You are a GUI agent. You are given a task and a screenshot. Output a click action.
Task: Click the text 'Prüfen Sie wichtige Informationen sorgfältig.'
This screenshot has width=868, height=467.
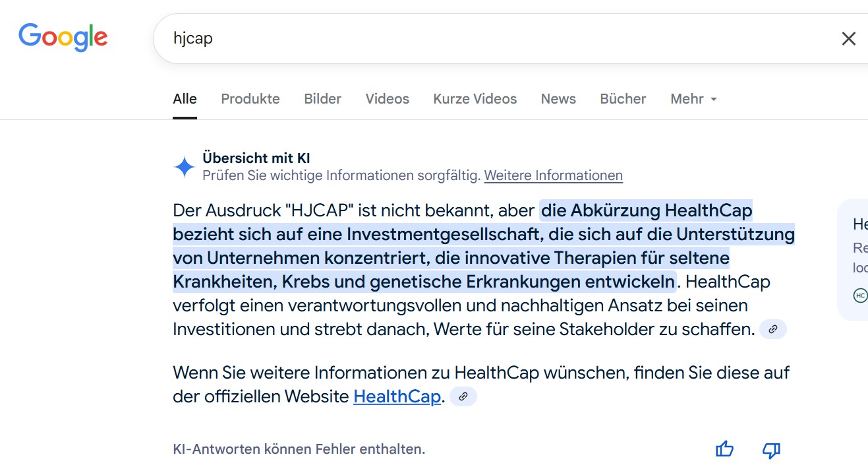(x=341, y=175)
